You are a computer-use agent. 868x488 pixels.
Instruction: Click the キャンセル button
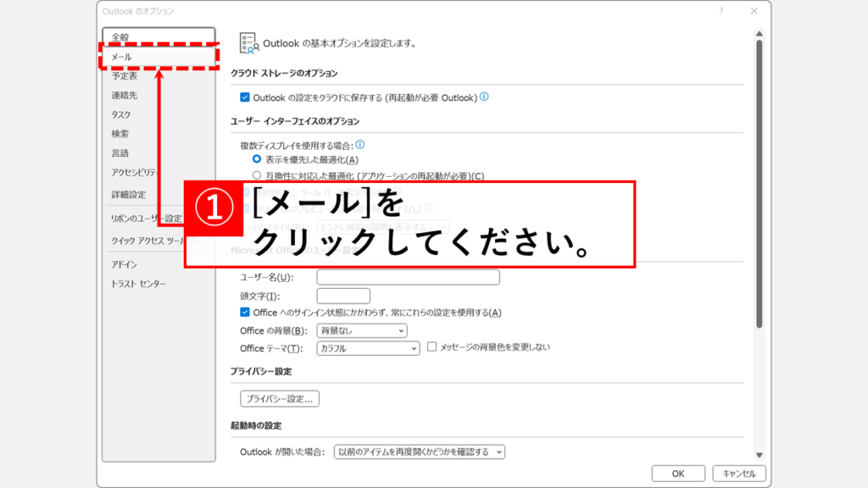click(739, 474)
